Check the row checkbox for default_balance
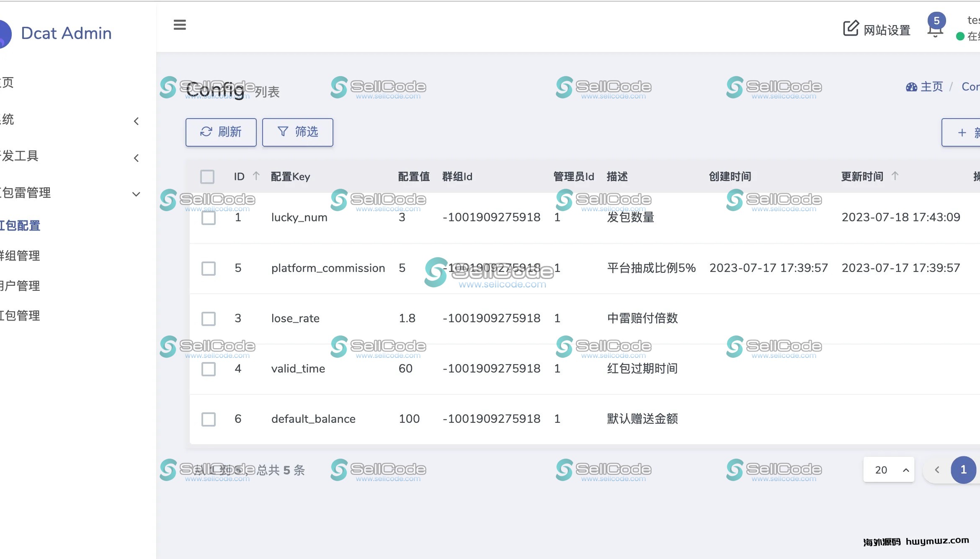 point(208,419)
